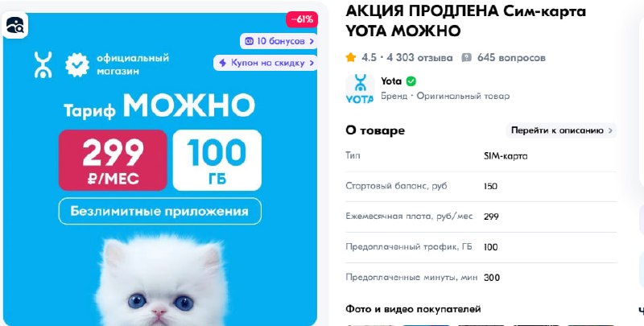This screenshot has width=644, height=326.
Task: Click the Фото и видео покупателей heading
Action: tap(413, 309)
